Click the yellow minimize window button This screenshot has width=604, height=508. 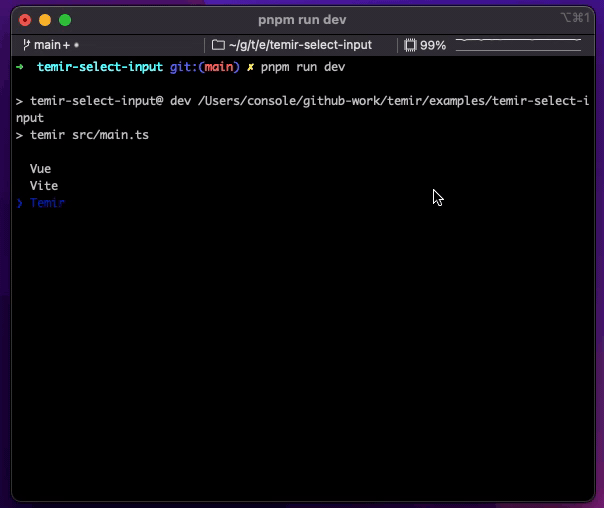tap(45, 20)
